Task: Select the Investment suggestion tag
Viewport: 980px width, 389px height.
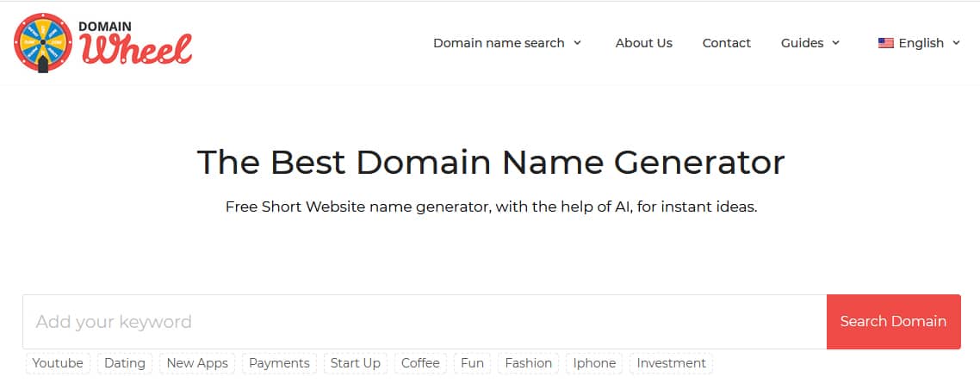Action: point(671,363)
